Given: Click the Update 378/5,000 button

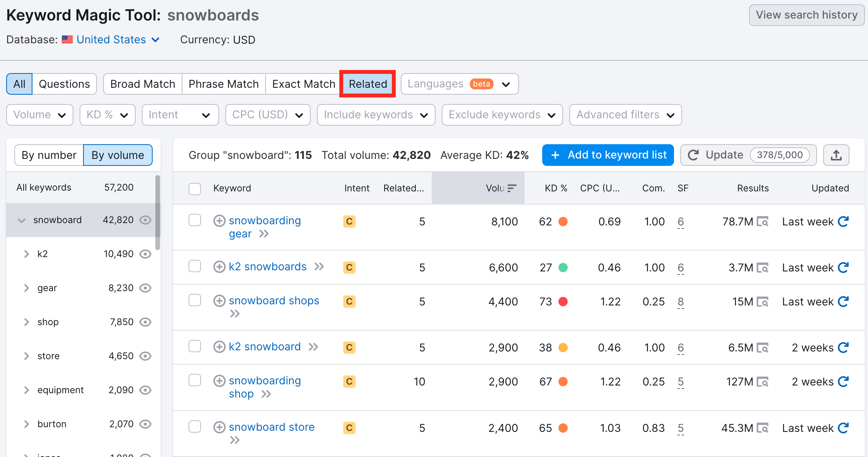Looking at the screenshot, I should (749, 155).
